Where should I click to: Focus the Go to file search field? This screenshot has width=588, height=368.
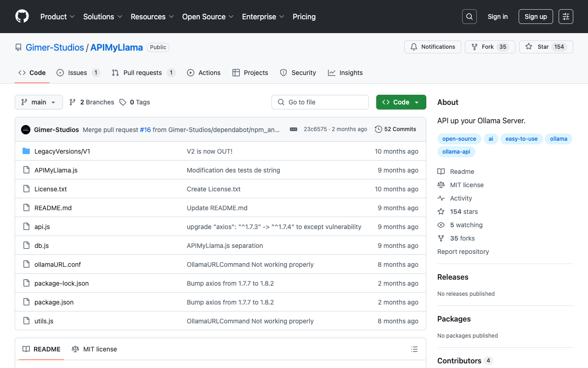point(320,102)
